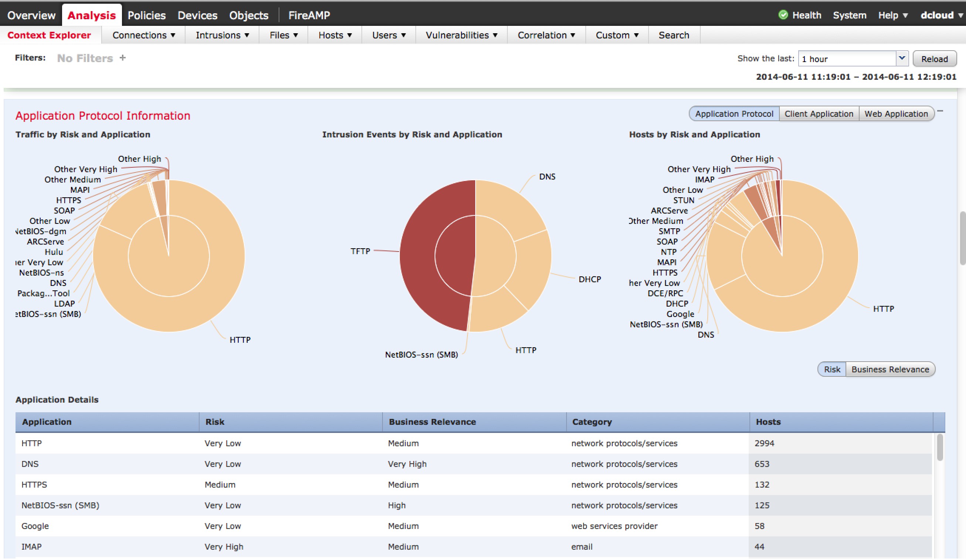Screen dimensions: 966x560
Task: Switch view to Web Application
Action: (x=896, y=114)
